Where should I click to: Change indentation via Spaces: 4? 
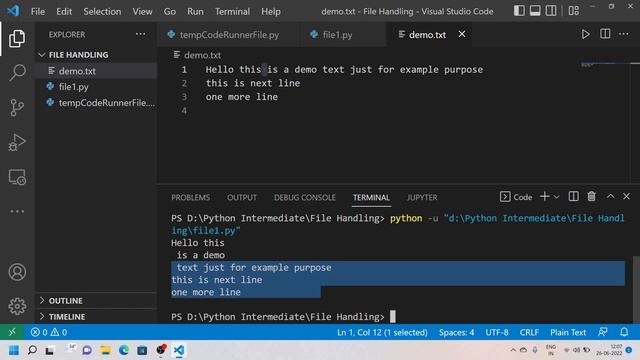456,332
